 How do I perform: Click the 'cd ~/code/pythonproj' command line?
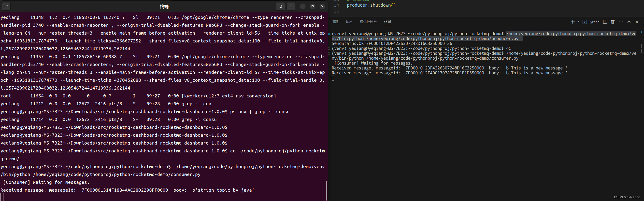[277, 151]
